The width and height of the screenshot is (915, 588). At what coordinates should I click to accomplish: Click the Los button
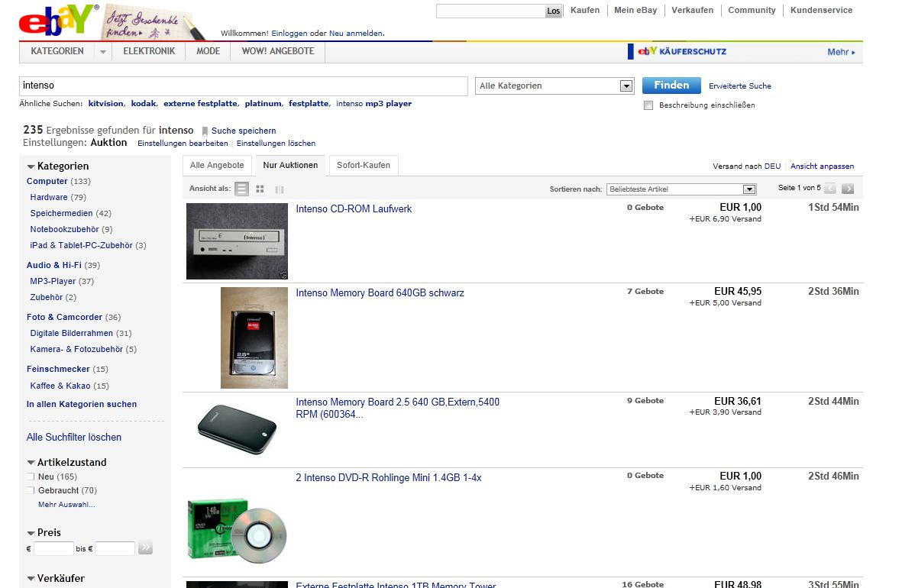[x=554, y=11]
